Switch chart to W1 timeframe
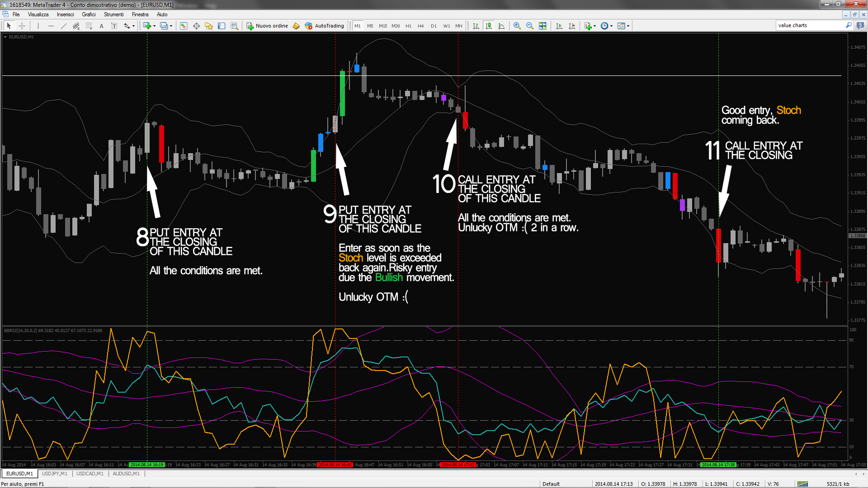 447,26
